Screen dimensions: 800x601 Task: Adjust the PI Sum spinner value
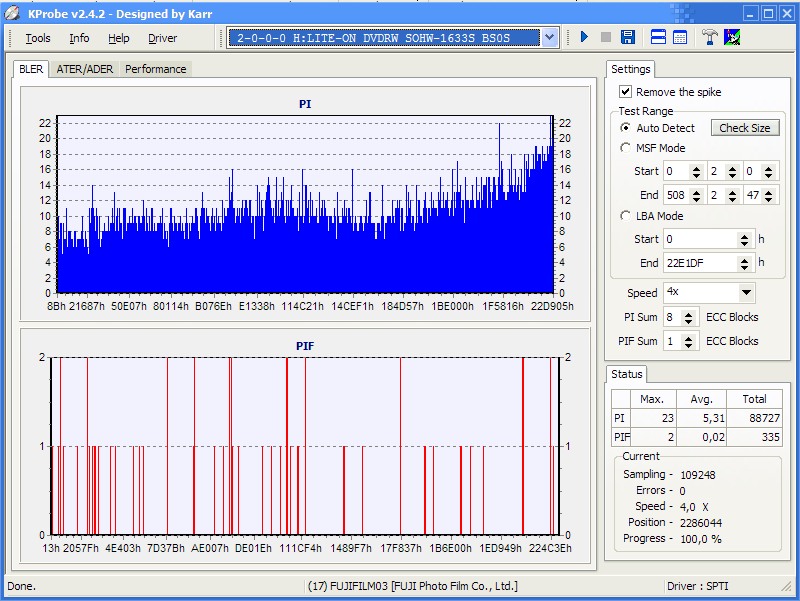689,317
